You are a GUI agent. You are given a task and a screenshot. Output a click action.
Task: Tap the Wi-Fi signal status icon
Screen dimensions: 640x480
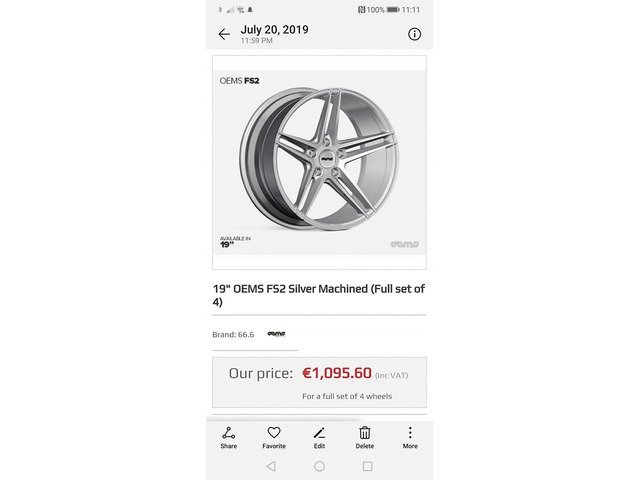(241, 9)
